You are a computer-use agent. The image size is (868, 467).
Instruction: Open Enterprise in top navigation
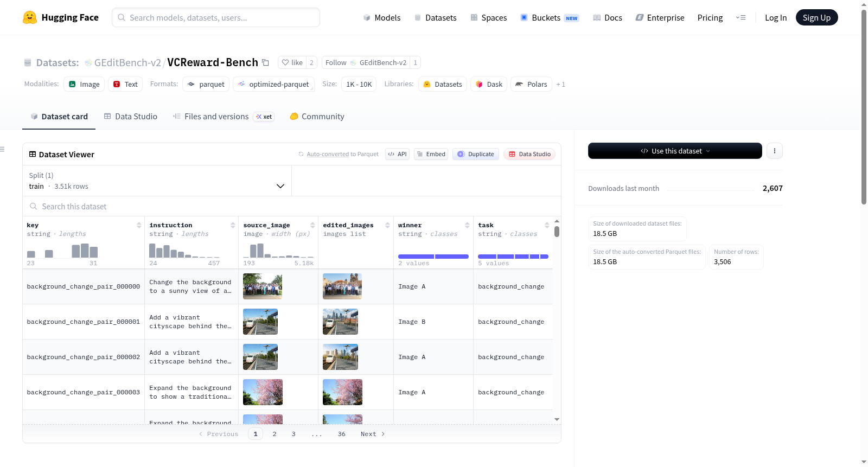(660, 17)
